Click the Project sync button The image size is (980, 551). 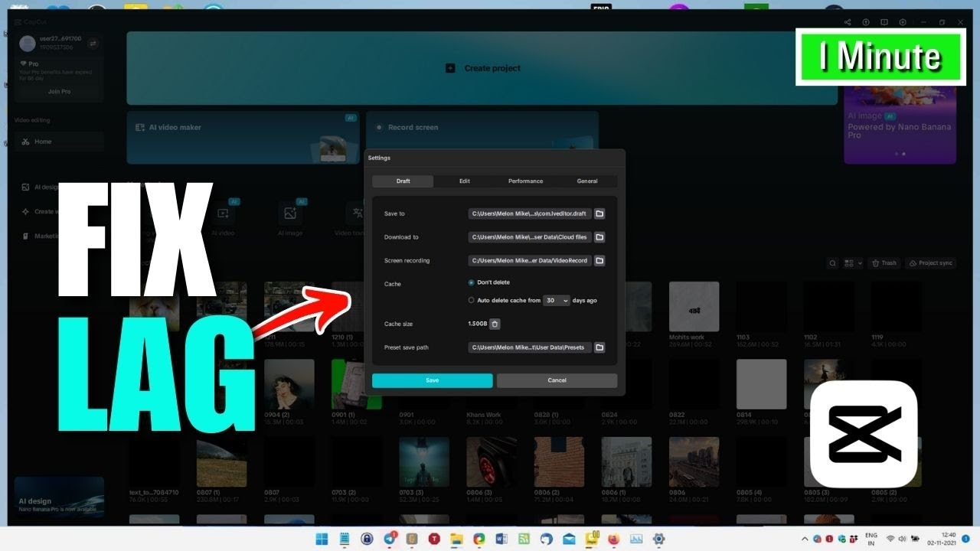pyautogui.click(x=931, y=263)
